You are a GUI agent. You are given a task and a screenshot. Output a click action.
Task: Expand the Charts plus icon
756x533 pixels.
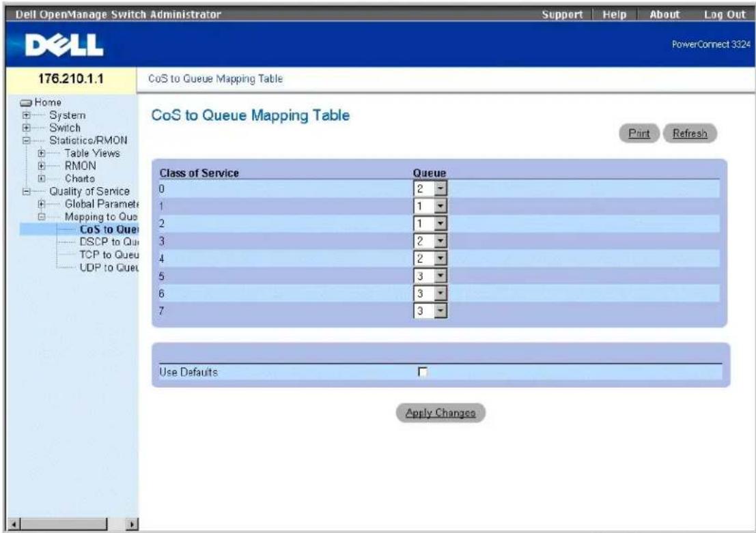tap(42, 178)
